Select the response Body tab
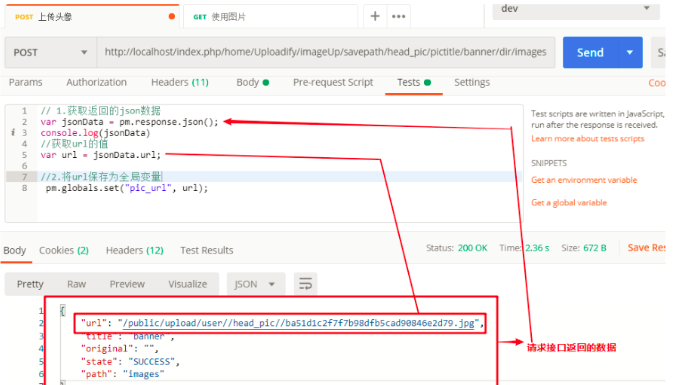675x385 pixels. click(x=15, y=250)
